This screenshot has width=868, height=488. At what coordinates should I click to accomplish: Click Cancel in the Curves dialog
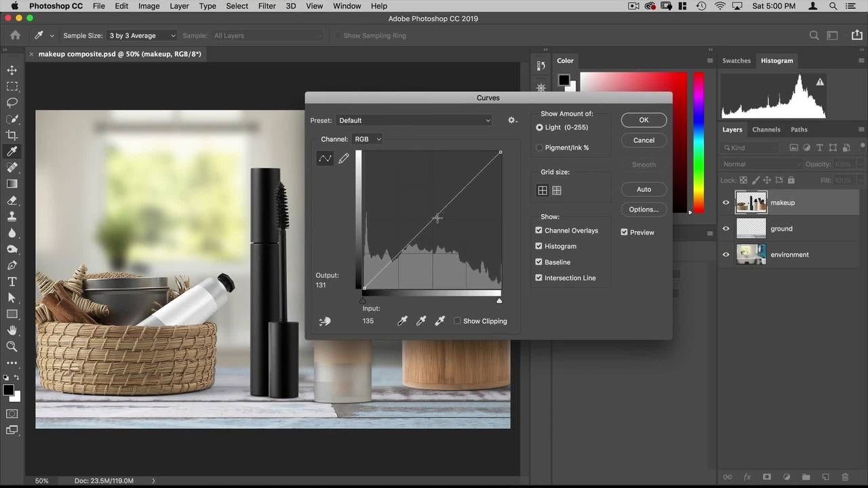[644, 140]
